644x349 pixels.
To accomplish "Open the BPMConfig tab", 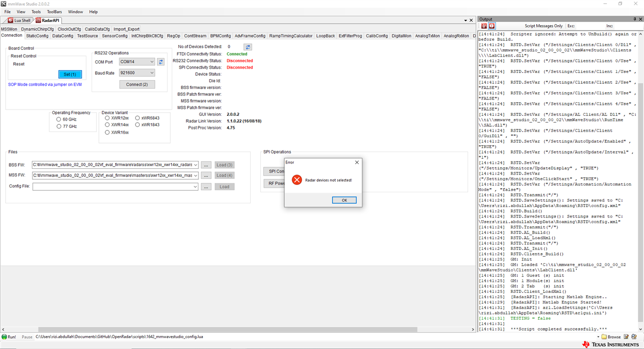I will point(220,36).
